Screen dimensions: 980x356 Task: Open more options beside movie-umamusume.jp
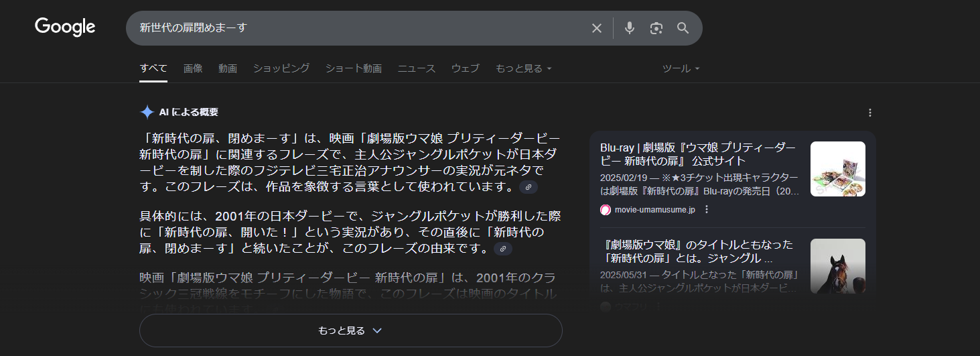(706, 210)
